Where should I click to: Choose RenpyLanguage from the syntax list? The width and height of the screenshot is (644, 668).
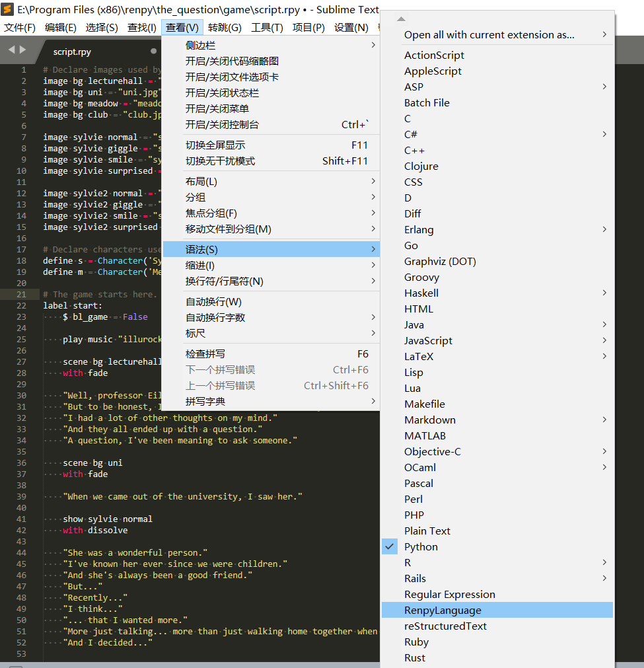443,610
